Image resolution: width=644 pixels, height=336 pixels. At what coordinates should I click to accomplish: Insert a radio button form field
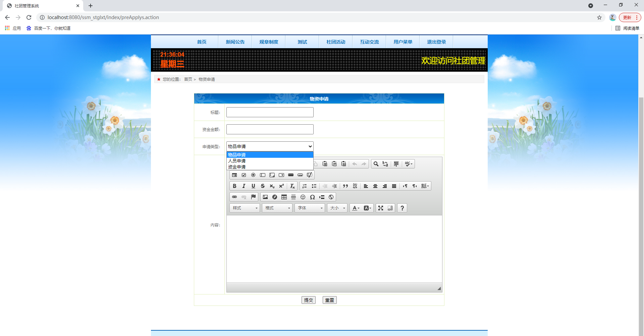[x=253, y=175]
